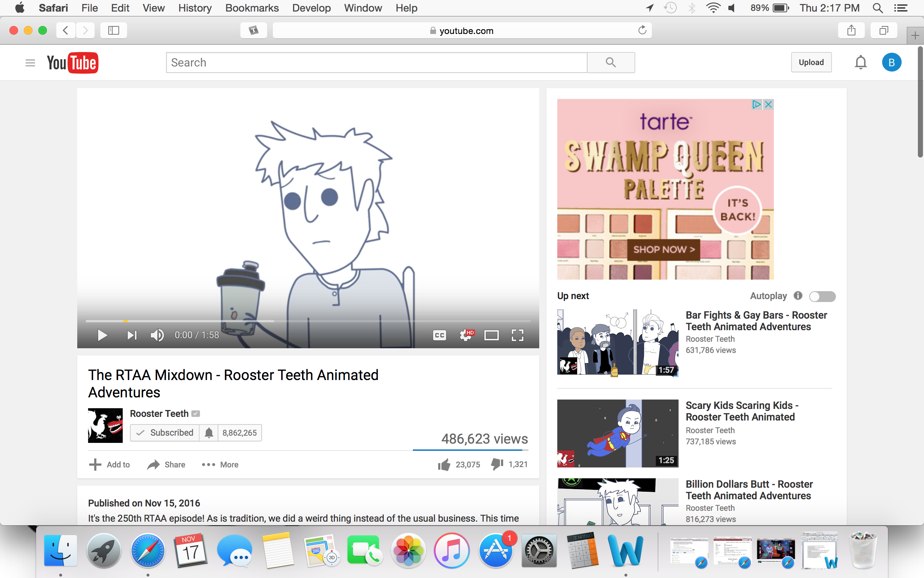Viewport: 924px width, 578px height.
Task: Play the video
Action: (x=102, y=335)
